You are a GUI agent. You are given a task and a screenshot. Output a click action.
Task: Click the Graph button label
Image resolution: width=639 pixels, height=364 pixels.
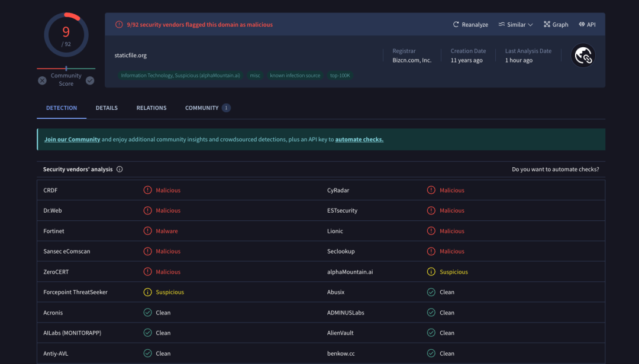tap(560, 24)
